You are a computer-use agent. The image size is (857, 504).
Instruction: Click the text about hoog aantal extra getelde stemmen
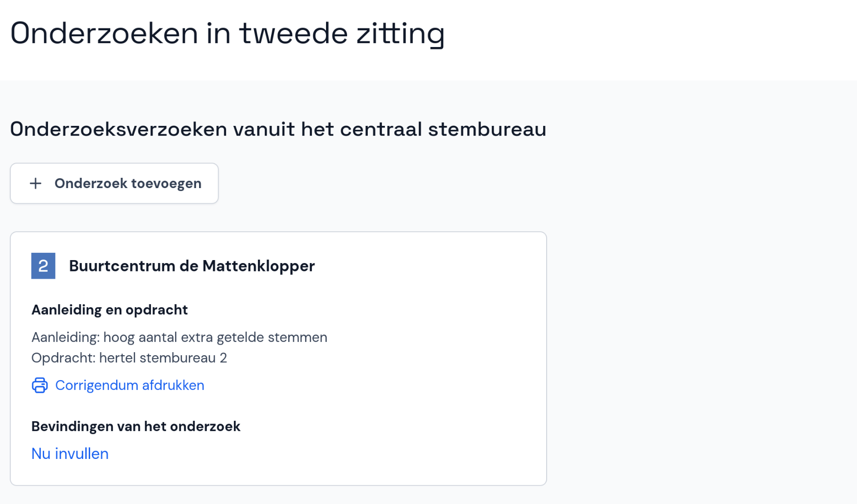tap(179, 337)
